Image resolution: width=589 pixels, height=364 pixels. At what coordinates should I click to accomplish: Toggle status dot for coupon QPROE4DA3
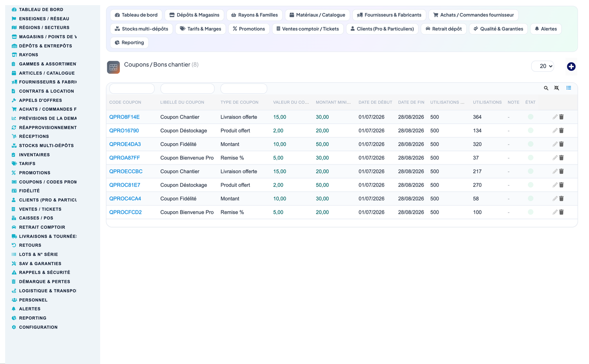530,144
